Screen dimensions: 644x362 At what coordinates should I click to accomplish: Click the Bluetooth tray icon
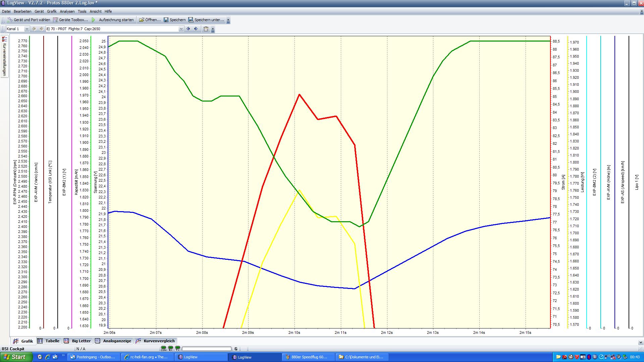point(589,357)
